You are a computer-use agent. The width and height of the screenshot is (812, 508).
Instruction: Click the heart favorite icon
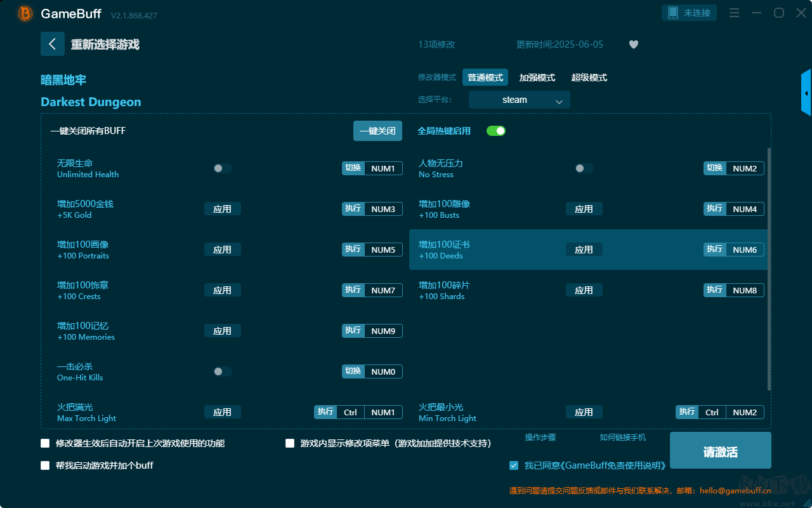633,44
